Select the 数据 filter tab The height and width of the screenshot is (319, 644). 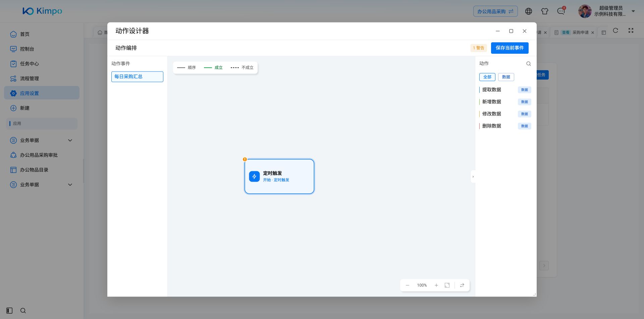[x=506, y=77]
